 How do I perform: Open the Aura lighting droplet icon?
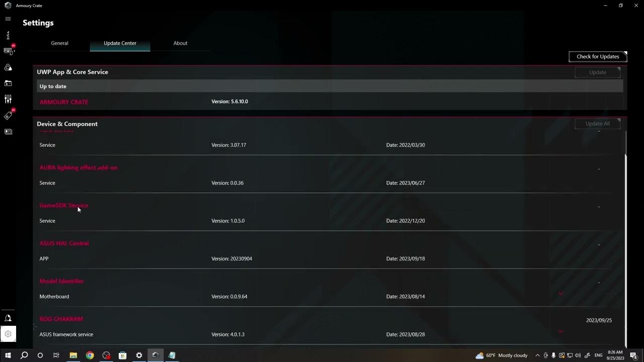click(8, 67)
